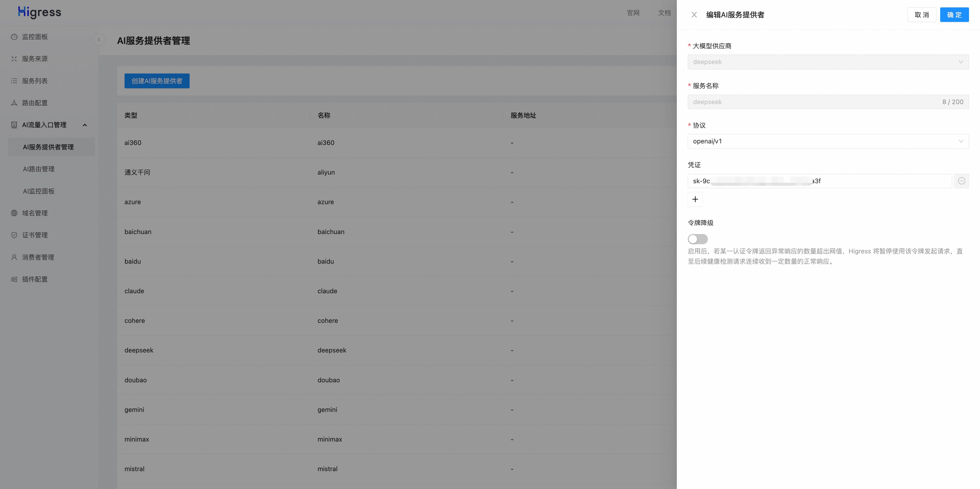This screenshot has width=980, height=489.
Task: Click the 插件配置 plugin icon
Action: click(14, 279)
